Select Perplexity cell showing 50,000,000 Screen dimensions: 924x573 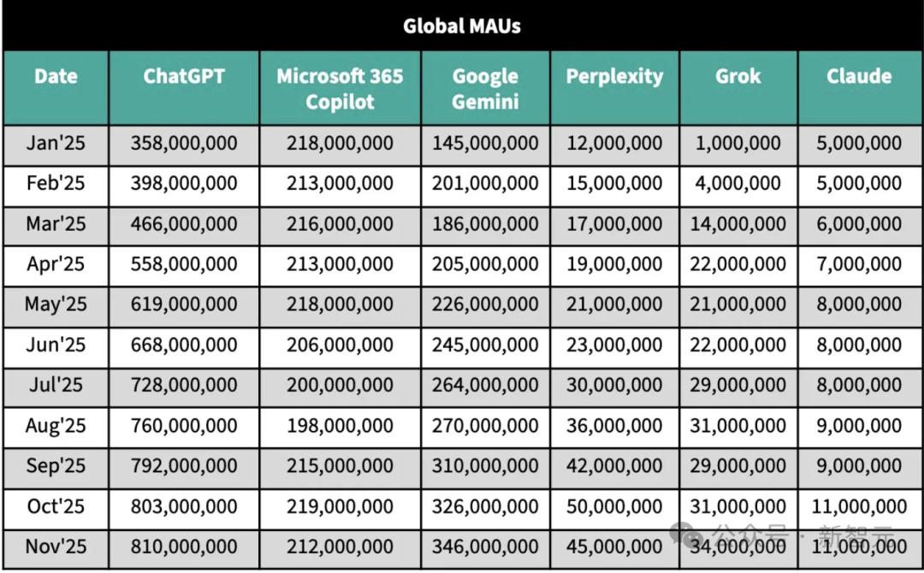614,508
